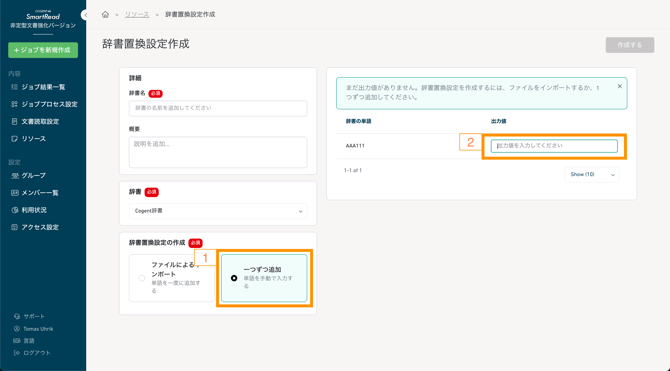670x371 pixels.
Task: Click the ログアウト logout icon
Action: 17,353
